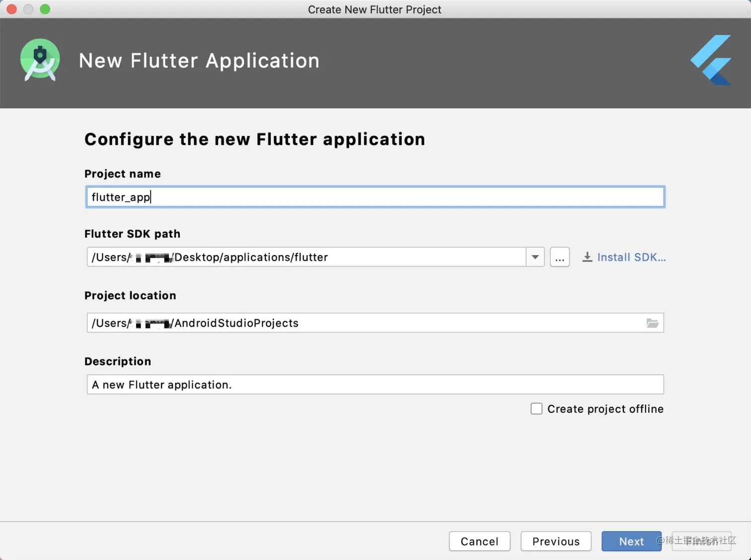Close the window with the red button

point(12,9)
